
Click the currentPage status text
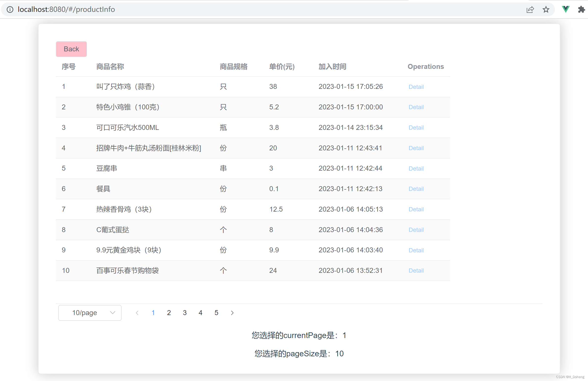click(x=299, y=336)
